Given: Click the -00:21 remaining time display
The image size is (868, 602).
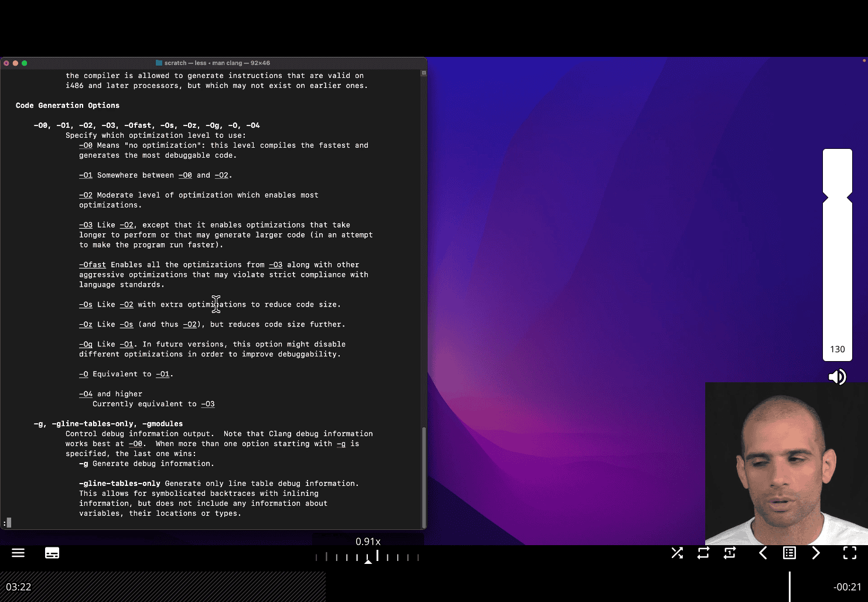Looking at the screenshot, I should point(847,587).
